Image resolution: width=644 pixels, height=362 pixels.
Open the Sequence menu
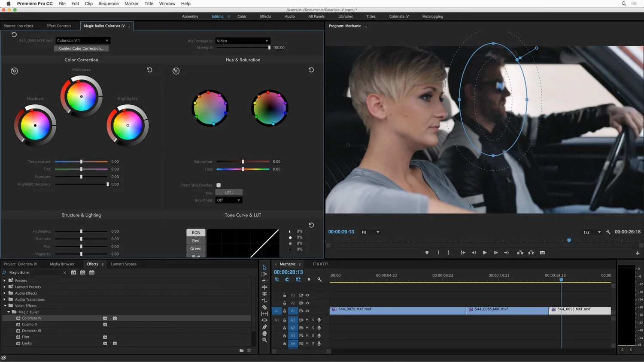(109, 3)
